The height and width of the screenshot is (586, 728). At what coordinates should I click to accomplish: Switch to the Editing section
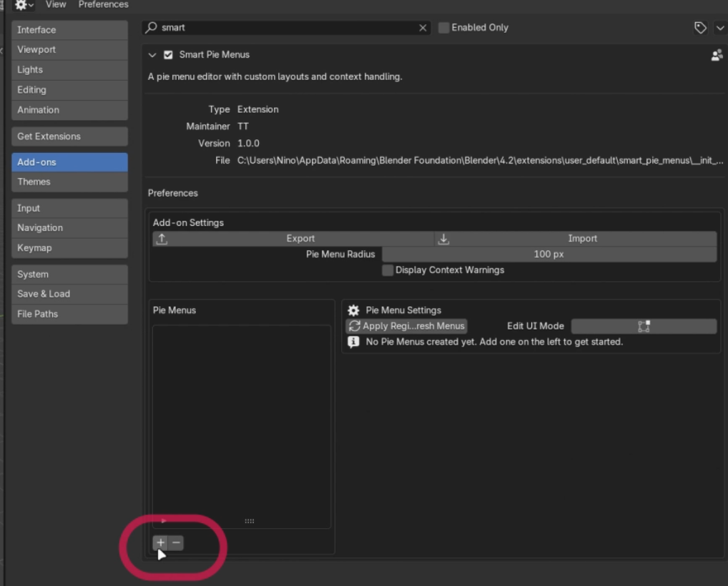69,90
